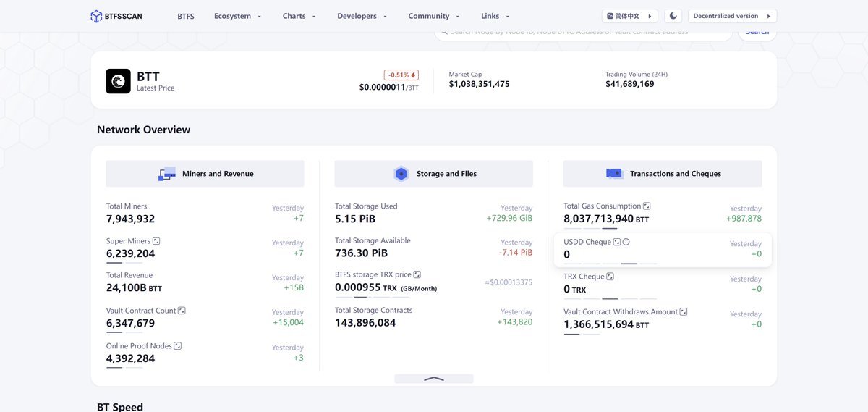
Task: Open the Charts dropdown menu
Action: pyautogui.click(x=299, y=16)
